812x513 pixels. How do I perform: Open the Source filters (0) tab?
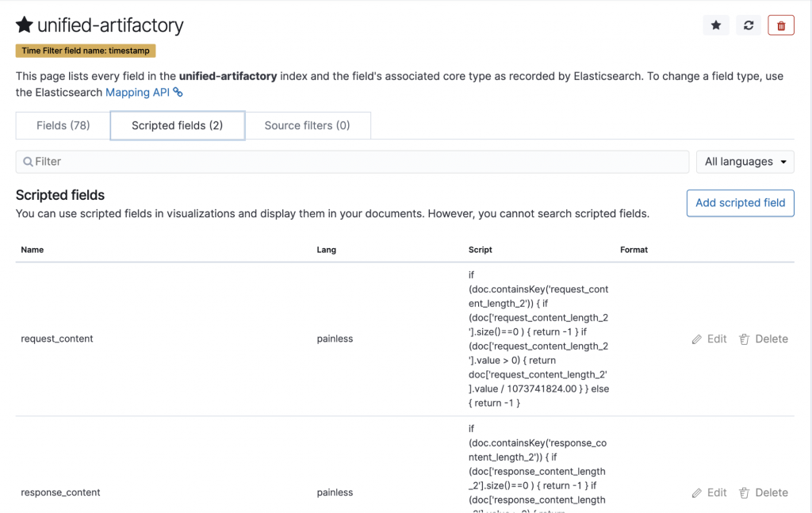coord(307,125)
